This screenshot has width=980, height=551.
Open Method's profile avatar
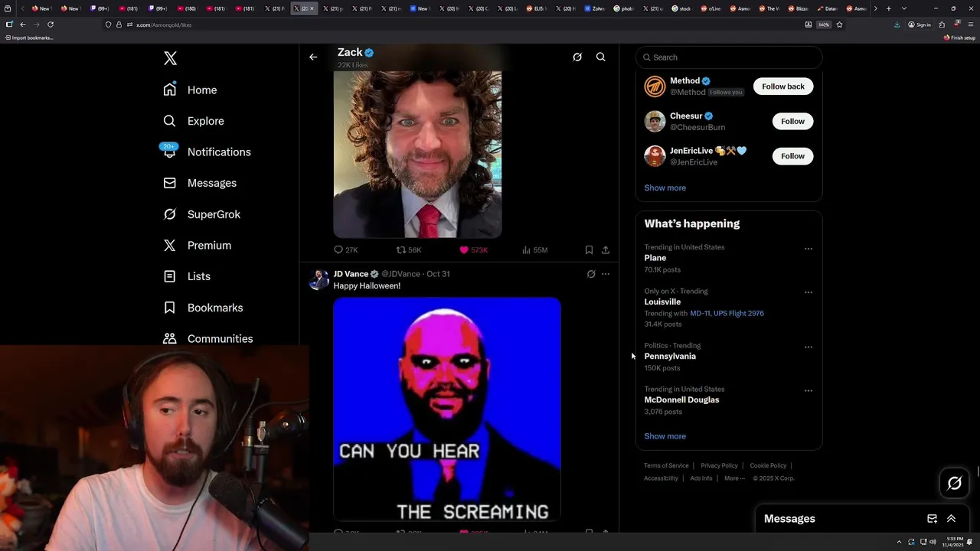[655, 86]
